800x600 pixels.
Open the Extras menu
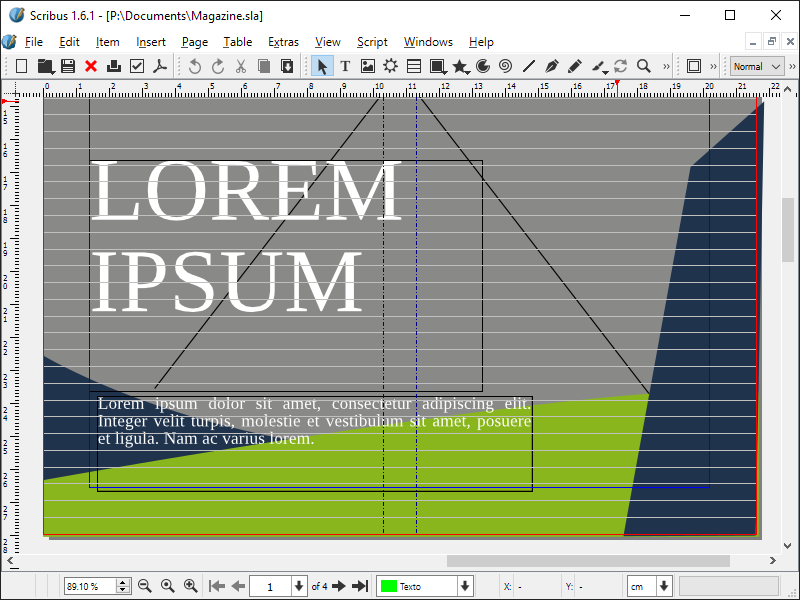tap(283, 42)
